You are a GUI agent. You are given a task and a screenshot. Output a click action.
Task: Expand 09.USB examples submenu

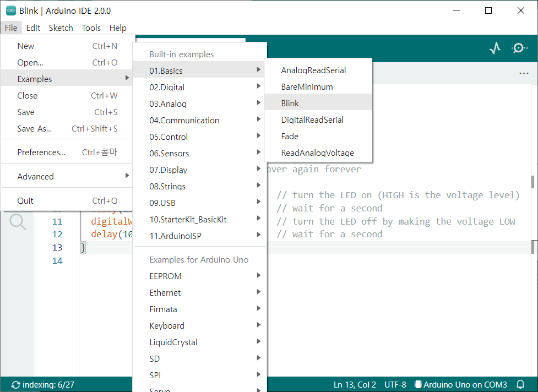coord(200,203)
